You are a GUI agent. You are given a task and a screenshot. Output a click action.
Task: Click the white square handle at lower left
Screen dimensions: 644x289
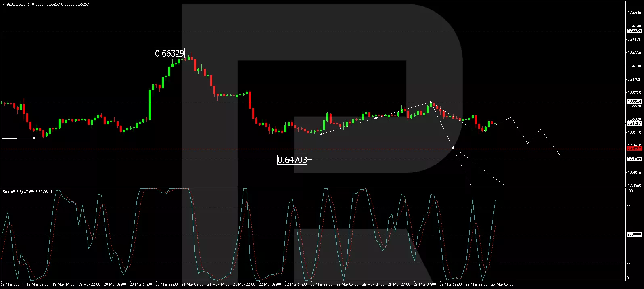click(x=33, y=138)
